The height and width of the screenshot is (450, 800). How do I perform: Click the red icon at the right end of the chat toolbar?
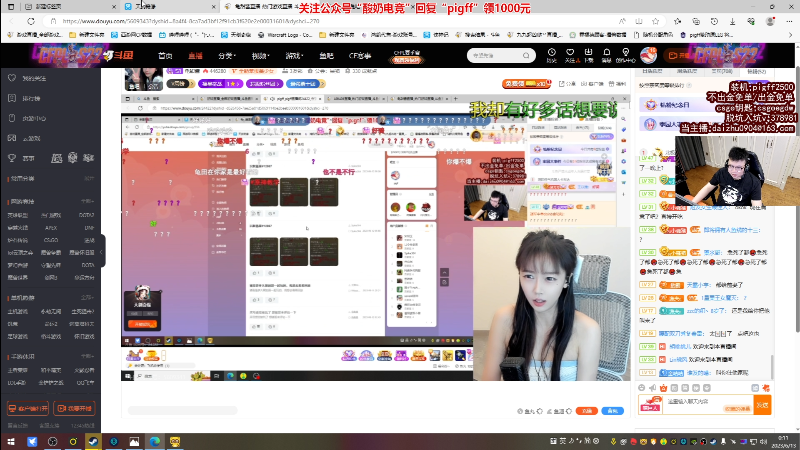tap(766, 388)
